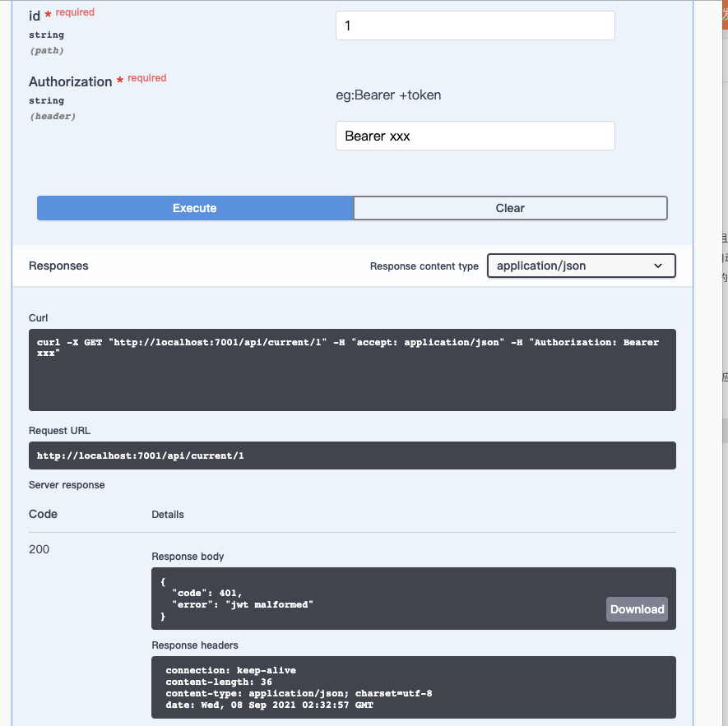Download the response body
The height and width of the screenshot is (726, 728).
[637, 609]
